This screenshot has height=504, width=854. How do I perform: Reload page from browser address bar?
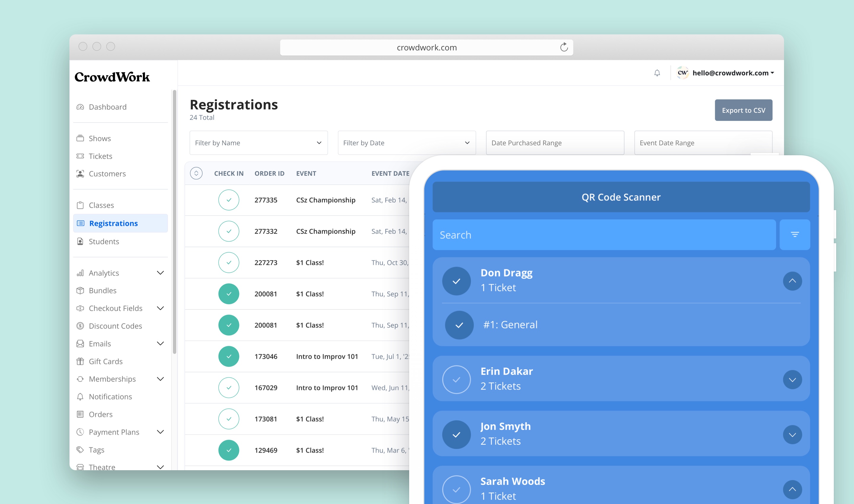(564, 47)
